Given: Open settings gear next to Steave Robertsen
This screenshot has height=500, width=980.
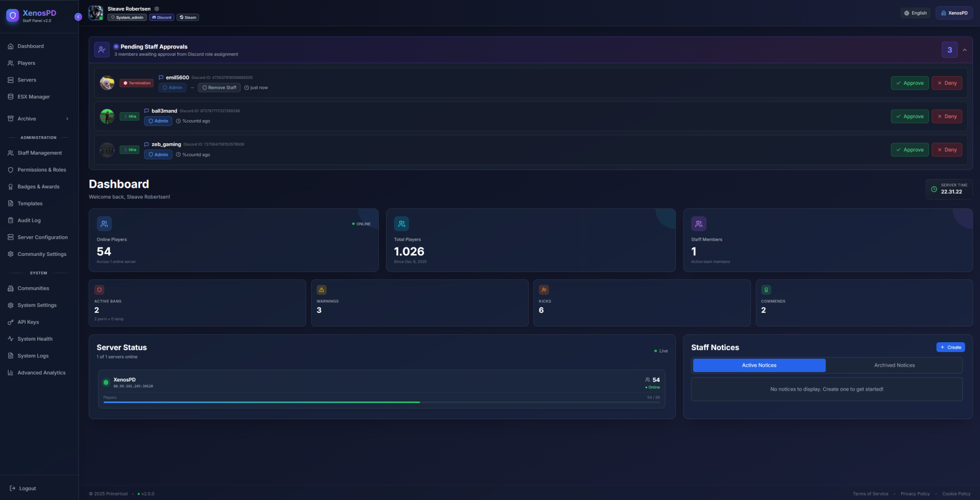Looking at the screenshot, I should 157,9.
